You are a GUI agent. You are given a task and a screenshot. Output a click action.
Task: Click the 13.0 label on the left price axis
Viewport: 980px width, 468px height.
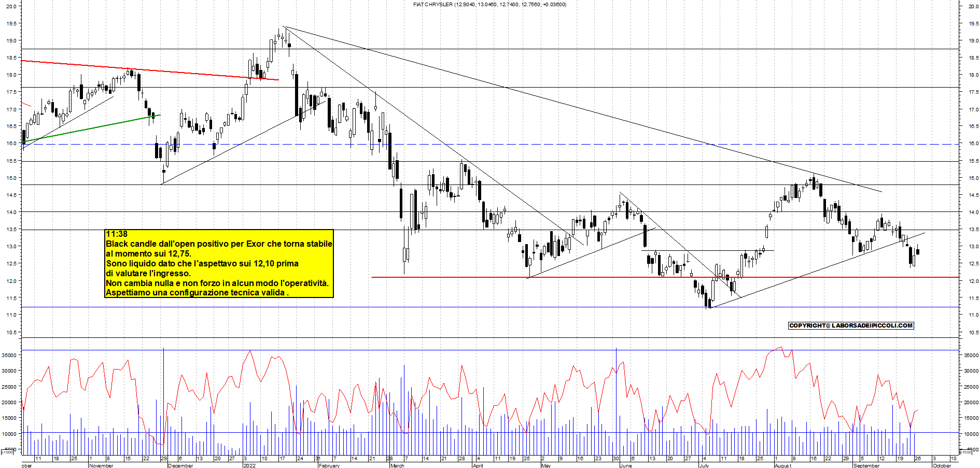[x=11, y=247]
